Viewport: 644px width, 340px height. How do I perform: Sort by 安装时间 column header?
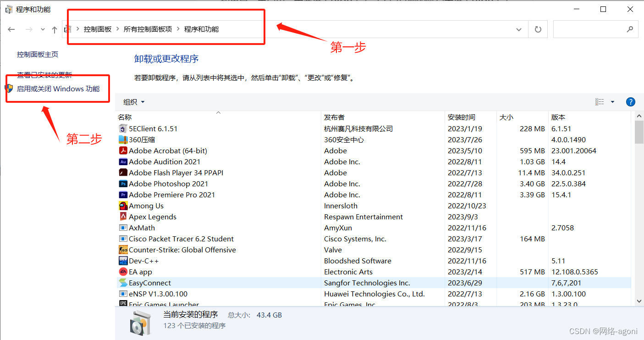click(x=470, y=117)
